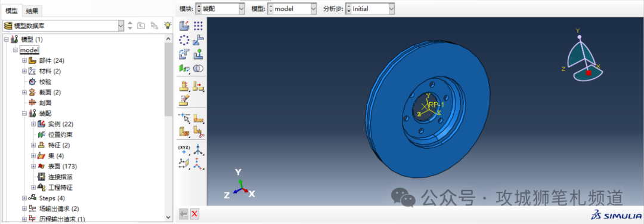Viewport: 644px width, 224px height.
Task: Select the Create Datum Point XYZ tool
Action: pos(184,149)
